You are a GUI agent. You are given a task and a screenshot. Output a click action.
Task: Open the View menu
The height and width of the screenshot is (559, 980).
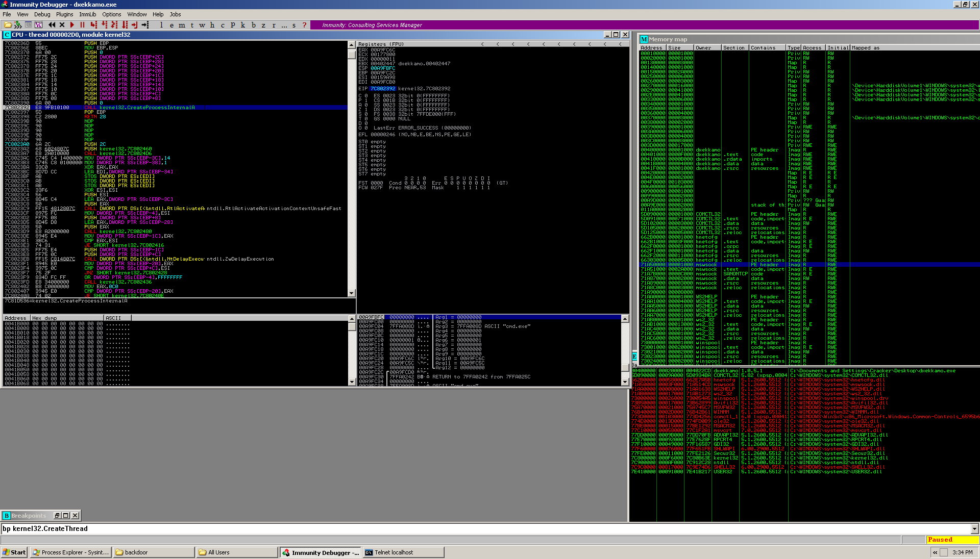(22, 14)
